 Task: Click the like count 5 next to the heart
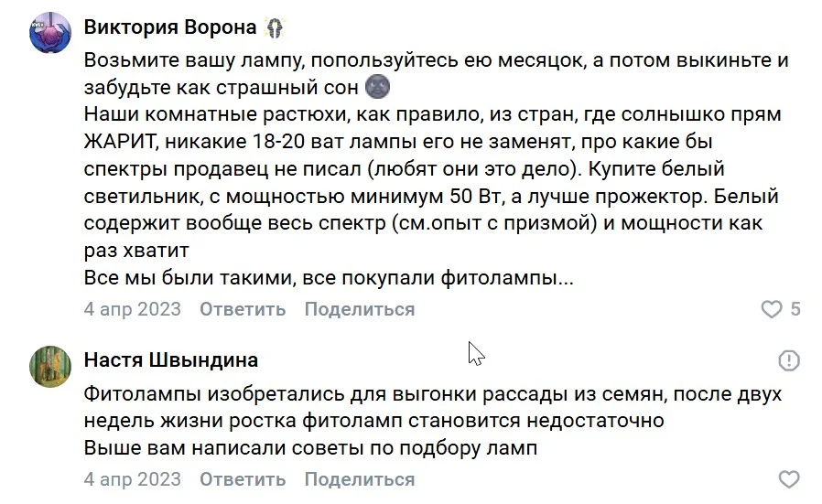coord(795,309)
